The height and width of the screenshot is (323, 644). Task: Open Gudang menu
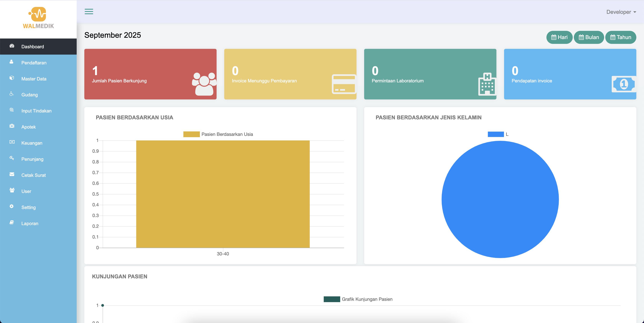click(38, 95)
